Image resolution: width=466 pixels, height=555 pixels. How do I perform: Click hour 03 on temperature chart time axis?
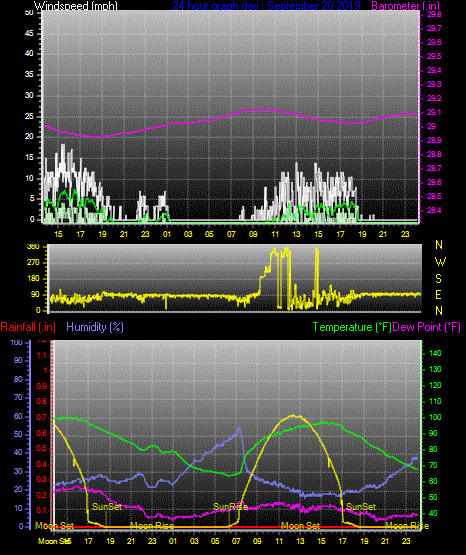194,541
